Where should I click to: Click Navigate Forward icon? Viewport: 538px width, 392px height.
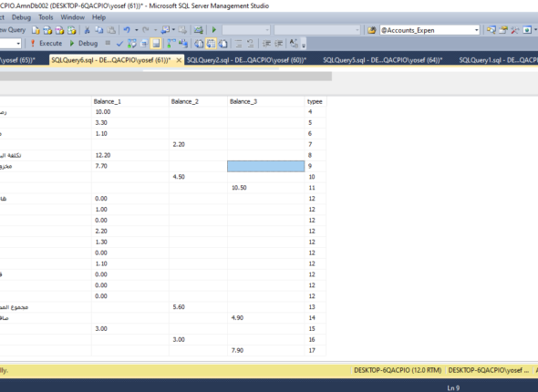182,30
